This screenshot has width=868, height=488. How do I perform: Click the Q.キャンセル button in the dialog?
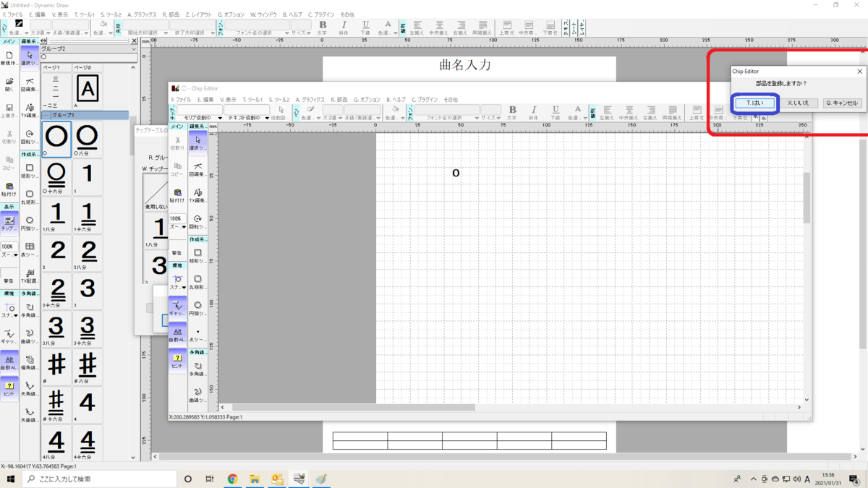842,103
